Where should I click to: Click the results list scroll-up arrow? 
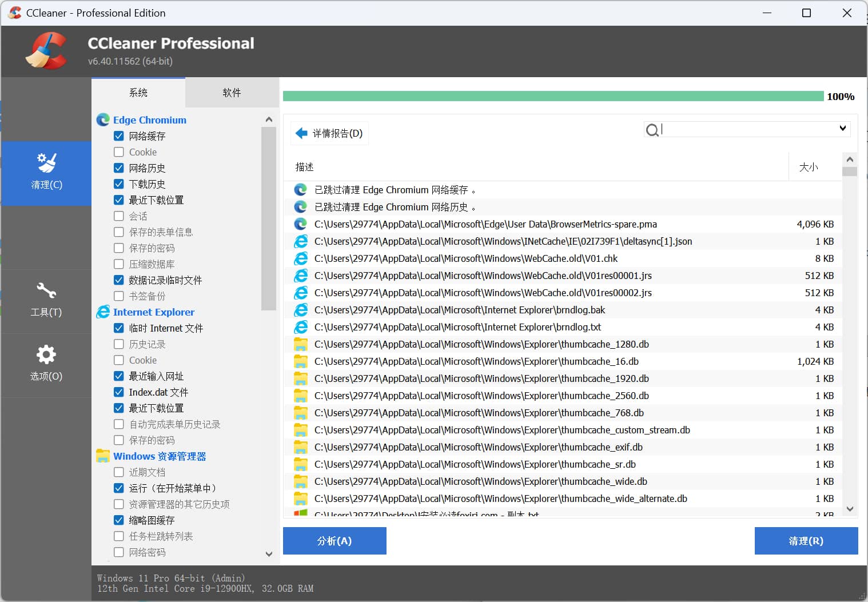pyautogui.click(x=850, y=159)
